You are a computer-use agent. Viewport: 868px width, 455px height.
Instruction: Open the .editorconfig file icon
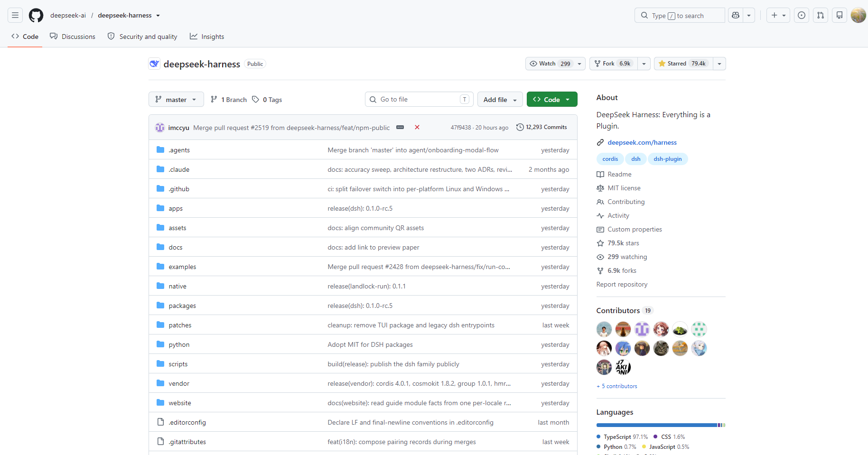(x=160, y=422)
